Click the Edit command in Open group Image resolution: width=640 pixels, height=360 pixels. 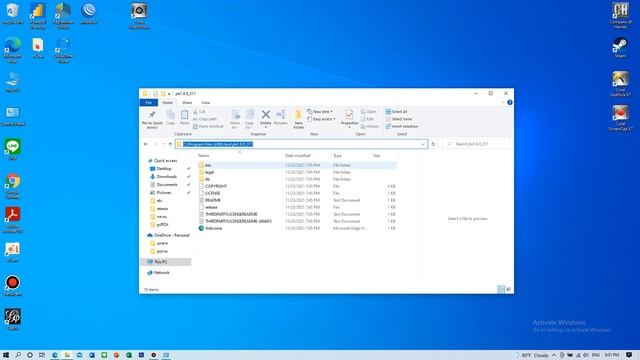[x=367, y=119]
